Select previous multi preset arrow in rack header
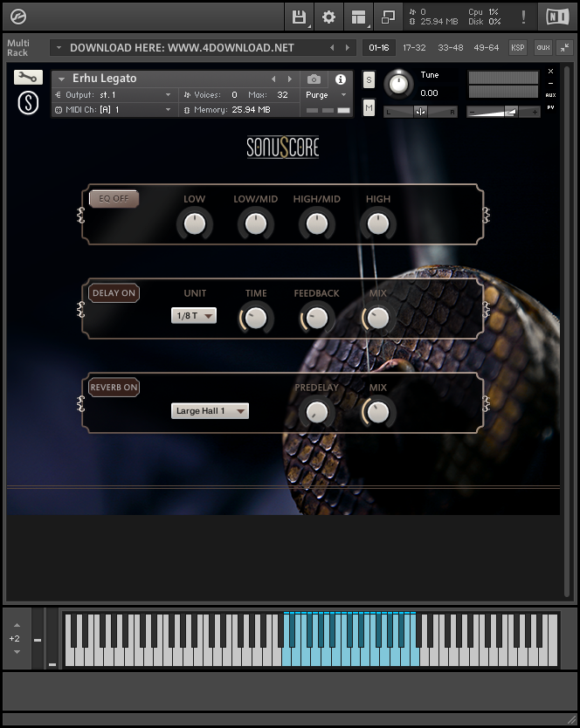 coord(332,47)
